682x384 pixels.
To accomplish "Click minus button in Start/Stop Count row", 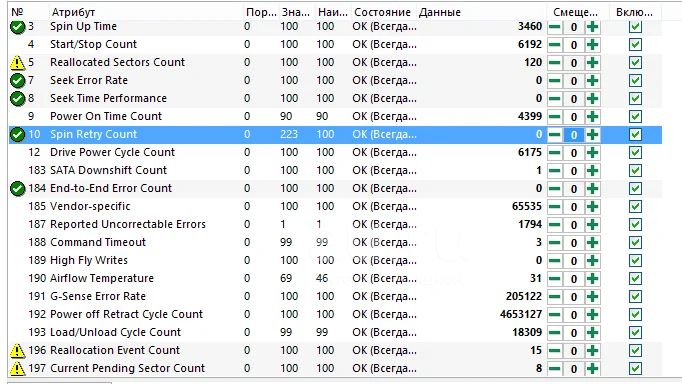I will (554, 45).
